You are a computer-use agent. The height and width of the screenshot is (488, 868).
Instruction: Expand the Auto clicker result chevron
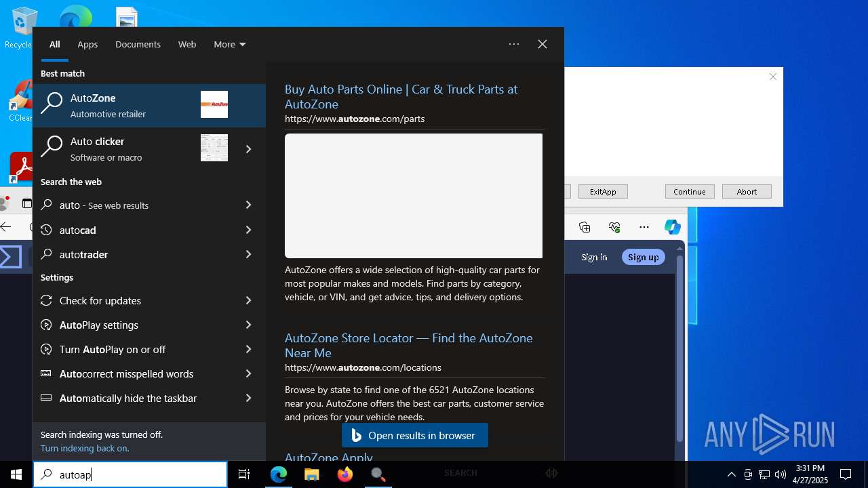[248, 149]
